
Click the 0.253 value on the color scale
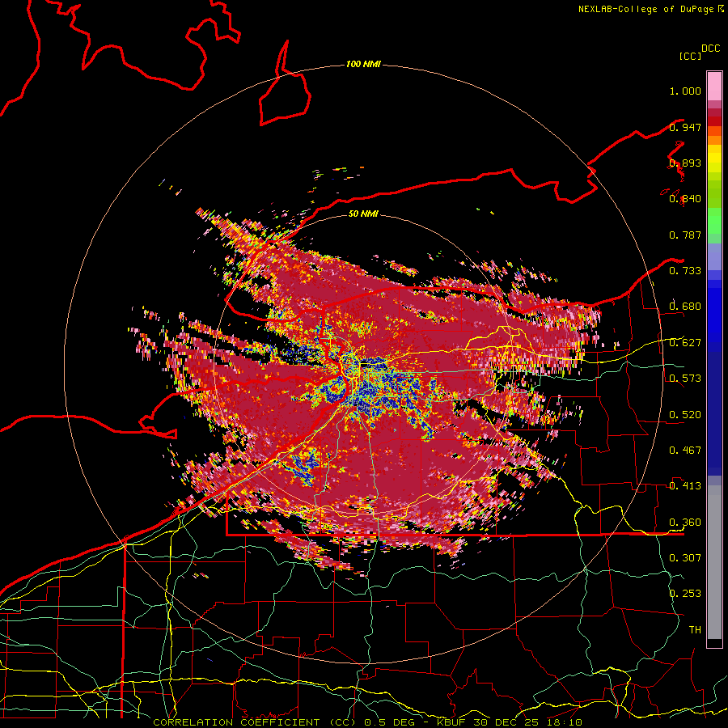(x=685, y=594)
